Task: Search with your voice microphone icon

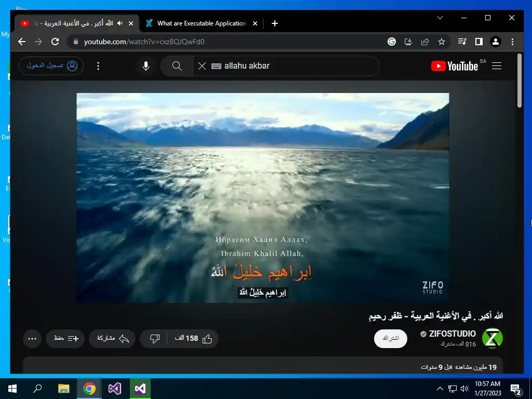Action: [x=146, y=66]
